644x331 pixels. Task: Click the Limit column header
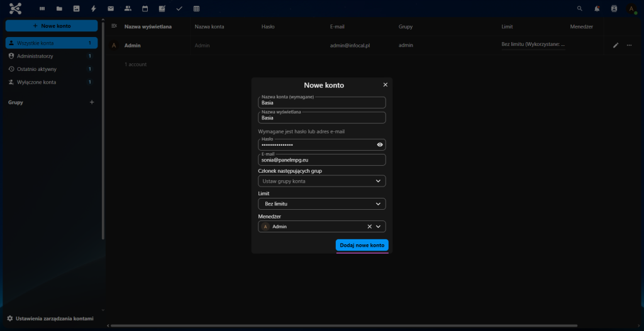(x=507, y=26)
